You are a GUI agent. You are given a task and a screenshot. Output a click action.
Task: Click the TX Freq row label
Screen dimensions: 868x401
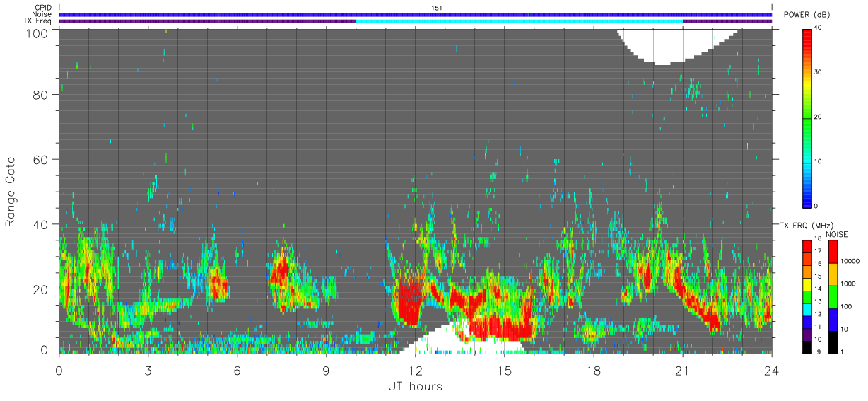[37, 21]
